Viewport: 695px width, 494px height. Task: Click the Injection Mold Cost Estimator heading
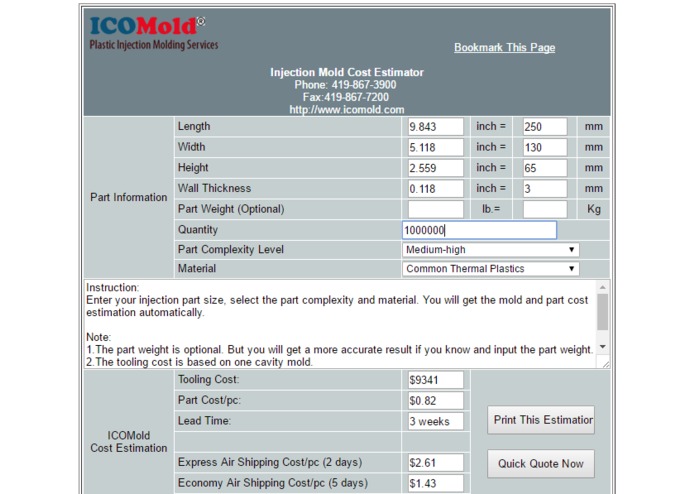pyautogui.click(x=347, y=72)
